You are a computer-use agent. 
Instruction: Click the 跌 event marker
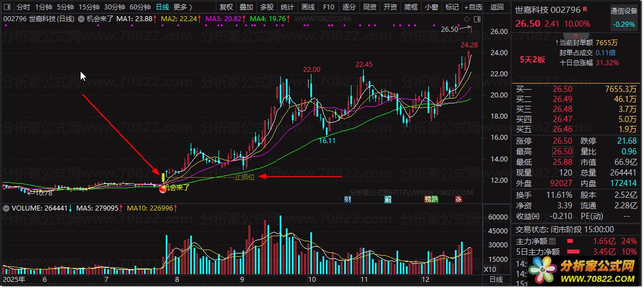pyautogui.click(x=435, y=199)
